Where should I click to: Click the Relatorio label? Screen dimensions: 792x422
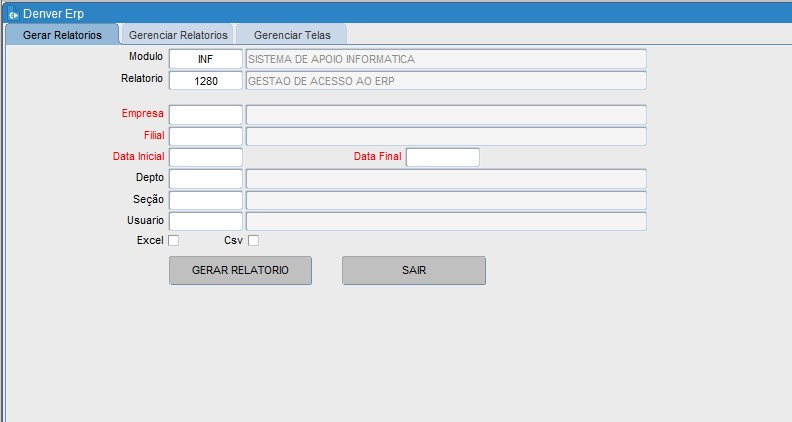[x=142, y=78]
